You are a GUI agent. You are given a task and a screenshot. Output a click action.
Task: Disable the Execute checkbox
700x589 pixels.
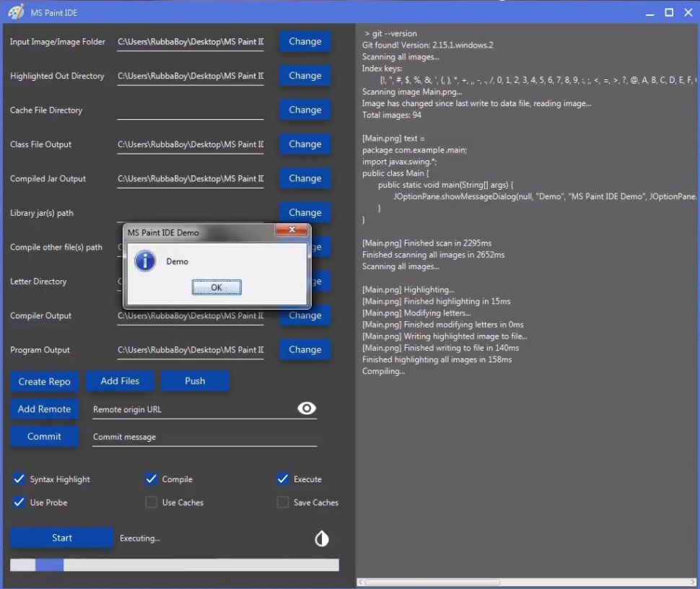click(282, 479)
